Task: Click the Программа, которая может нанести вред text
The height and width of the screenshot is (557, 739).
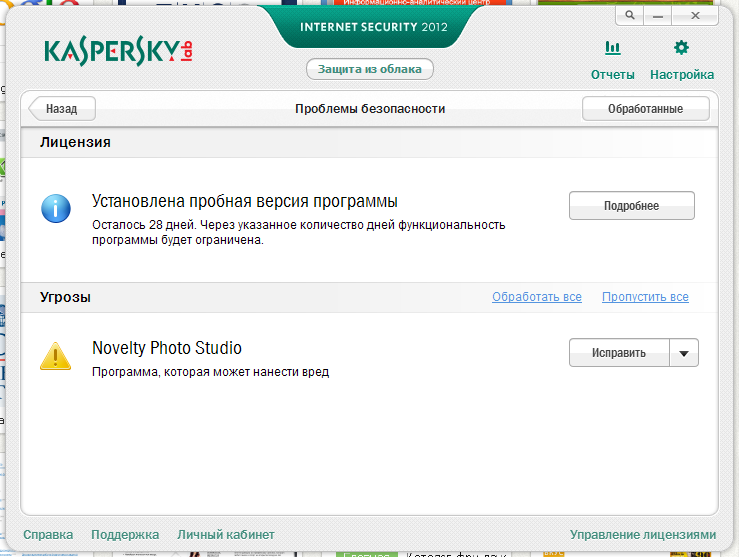Action: tap(210, 372)
